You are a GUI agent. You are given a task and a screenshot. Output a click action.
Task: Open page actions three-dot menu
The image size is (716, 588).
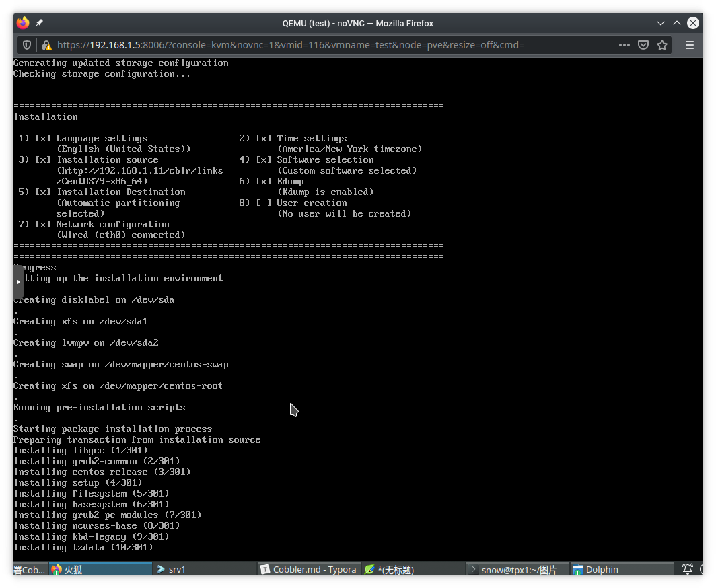(x=624, y=45)
